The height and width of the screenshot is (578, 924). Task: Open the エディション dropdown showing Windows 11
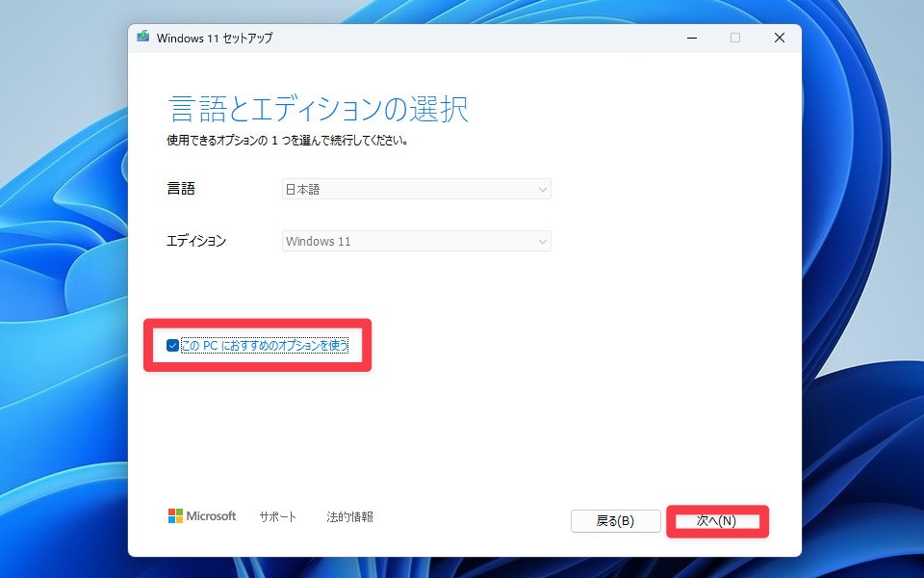click(416, 241)
